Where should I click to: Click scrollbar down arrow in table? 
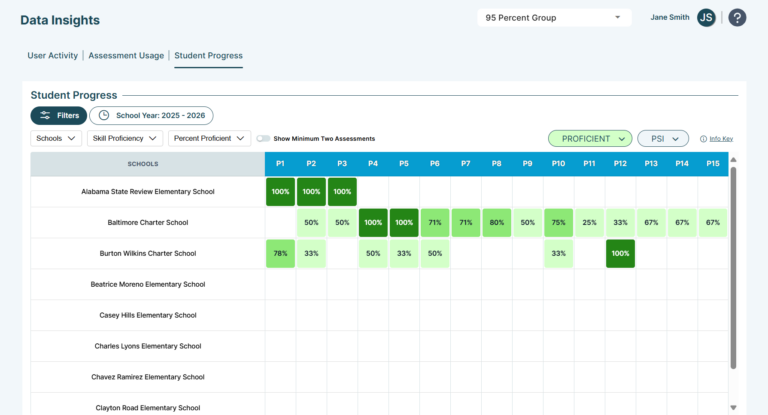pyautogui.click(x=733, y=407)
